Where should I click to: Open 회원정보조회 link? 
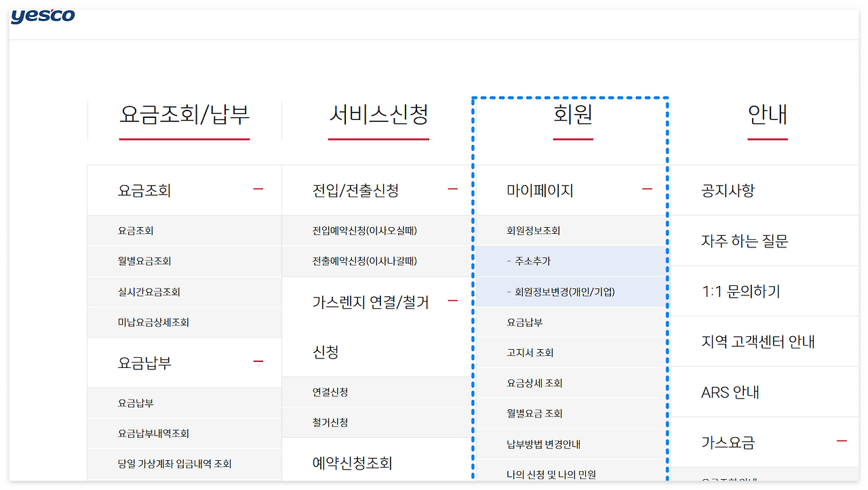coord(534,230)
